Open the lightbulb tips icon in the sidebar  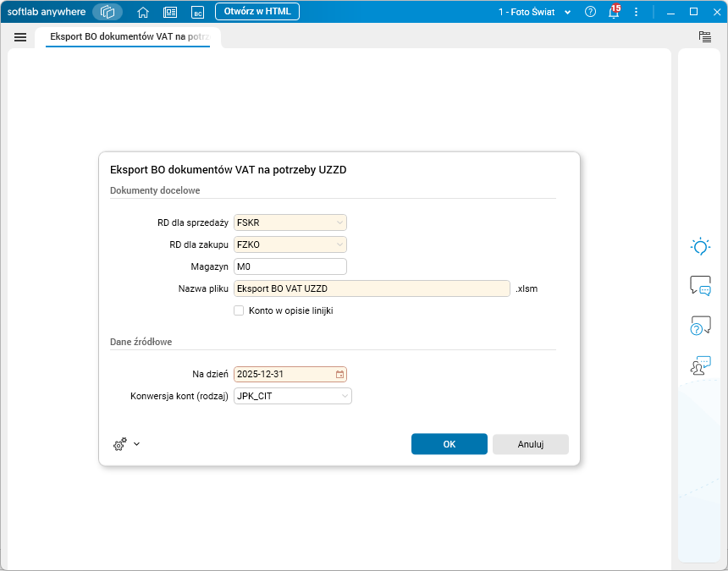tap(700, 247)
